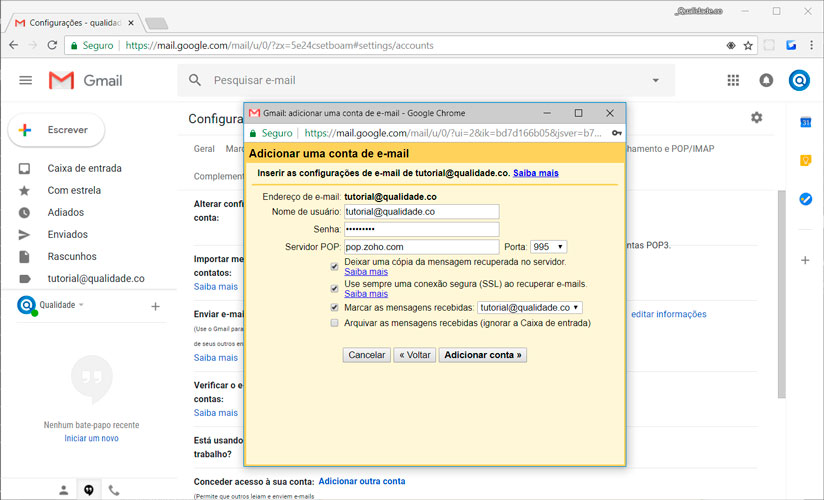Click Escrever compose button

tap(56, 130)
